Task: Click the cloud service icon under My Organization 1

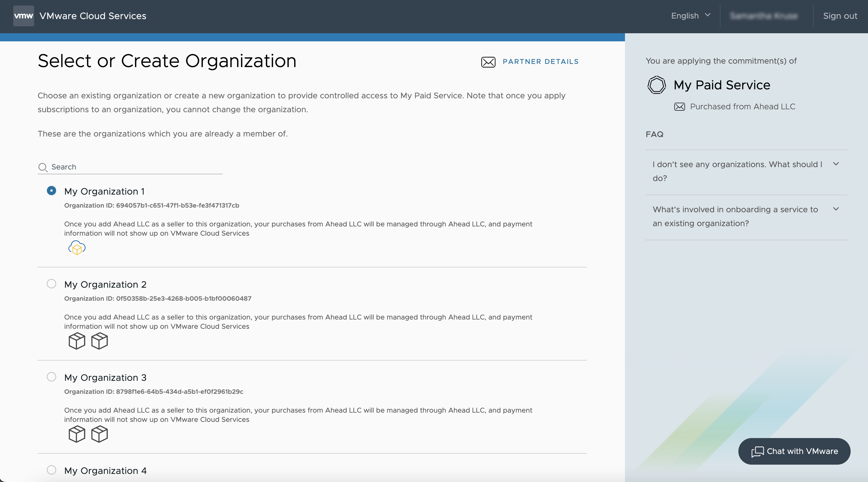Action: (77, 248)
